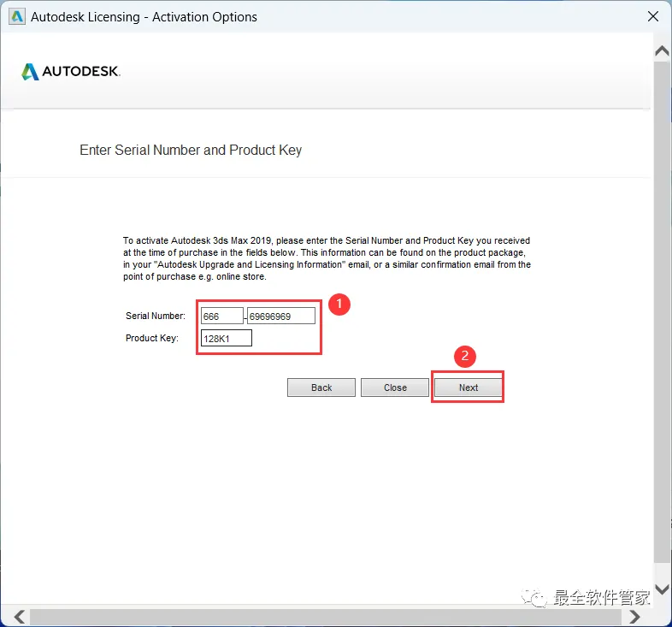Click the horizontal scrollbar thumb
This screenshot has height=627, width=672.
click(326, 617)
